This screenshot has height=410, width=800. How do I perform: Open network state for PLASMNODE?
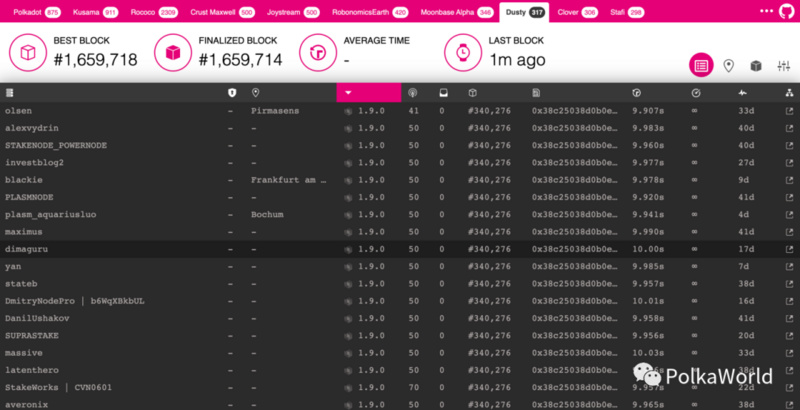tap(789, 197)
